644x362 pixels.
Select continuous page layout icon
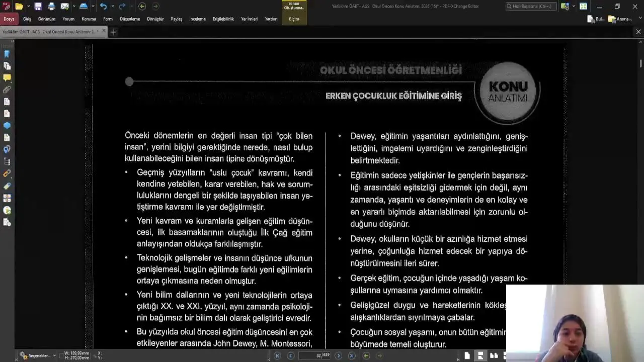click(x=480, y=355)
